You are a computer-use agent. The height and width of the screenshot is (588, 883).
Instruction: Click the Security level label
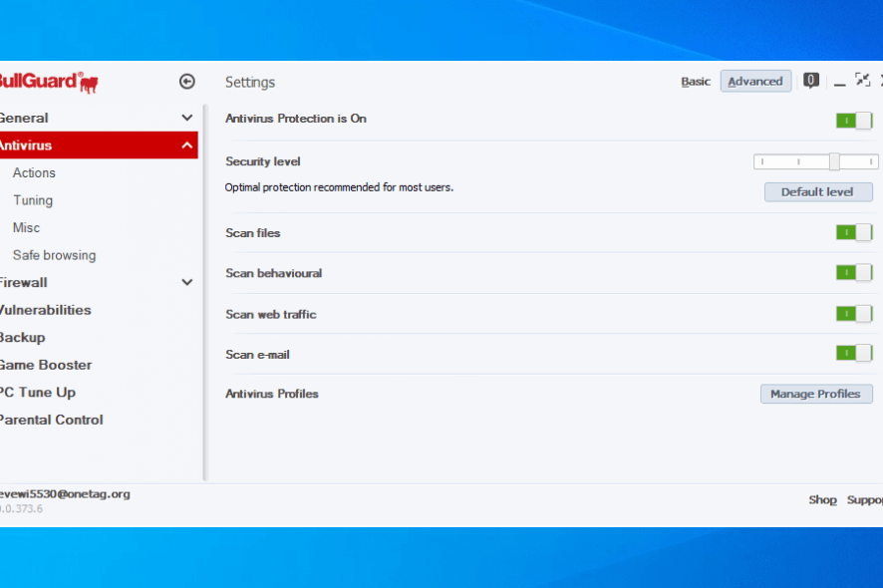click(263, 161)
